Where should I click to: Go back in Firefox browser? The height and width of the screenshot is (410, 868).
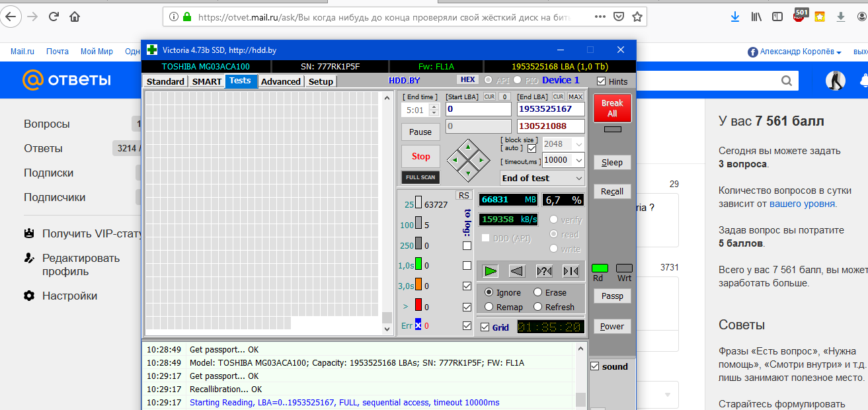pos(11,17)
